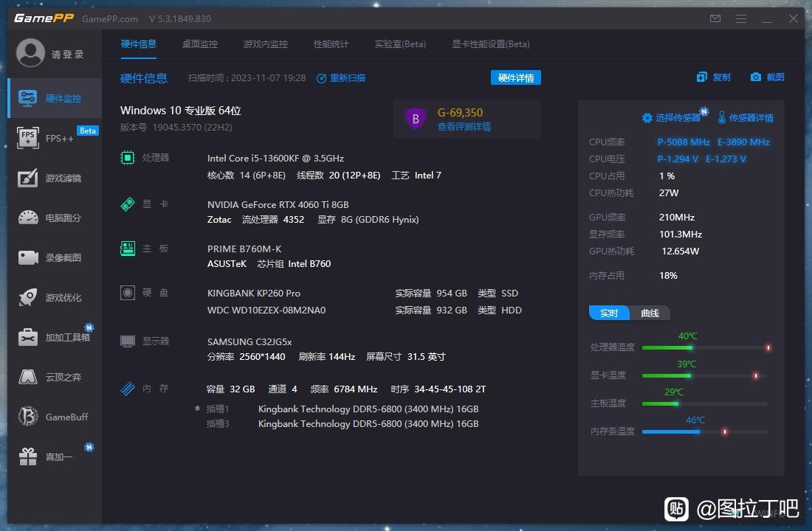Click the 主板温度 29℃ bar
The image size is (812, 531).
(706, 403)
